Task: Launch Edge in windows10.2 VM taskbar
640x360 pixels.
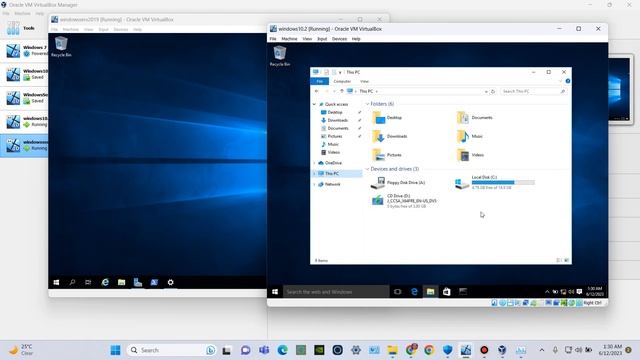Action: click(414, 292)
